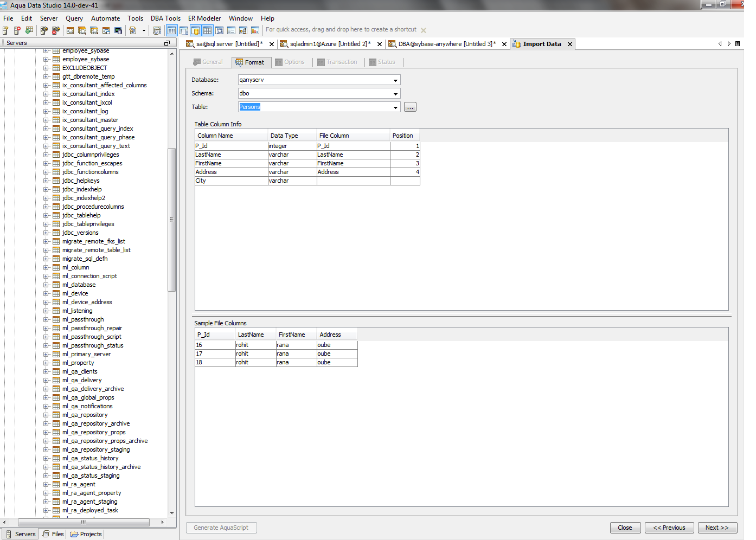Image resolution: width=756 pixels, height=540 pixels.
Task: Click the File Column cell for City row
Action: coord(353,181)
